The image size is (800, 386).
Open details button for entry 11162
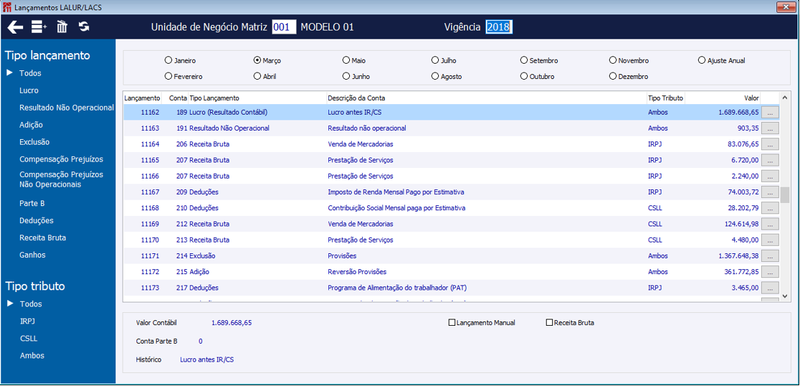pos(769,112)
